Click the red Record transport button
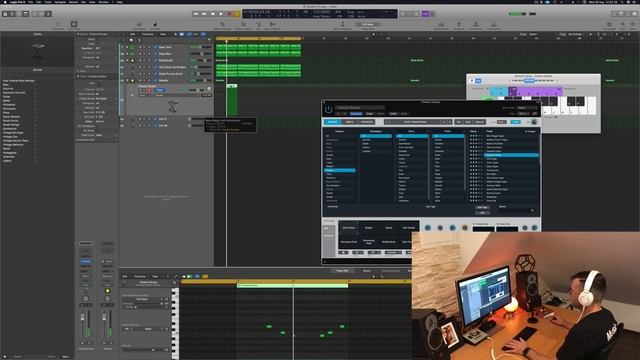The height and width of the screenshot is (360, 640). (x=229, y=13)
